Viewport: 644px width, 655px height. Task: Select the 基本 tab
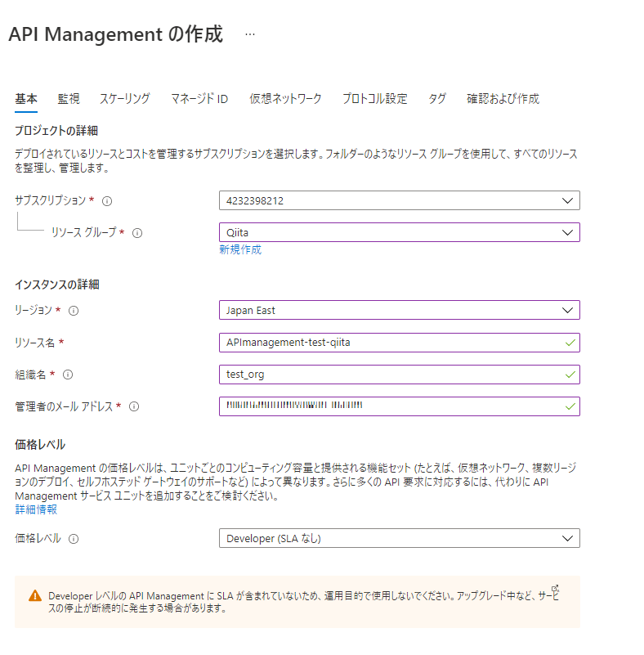pyautogui.click(x=26, y=99)
